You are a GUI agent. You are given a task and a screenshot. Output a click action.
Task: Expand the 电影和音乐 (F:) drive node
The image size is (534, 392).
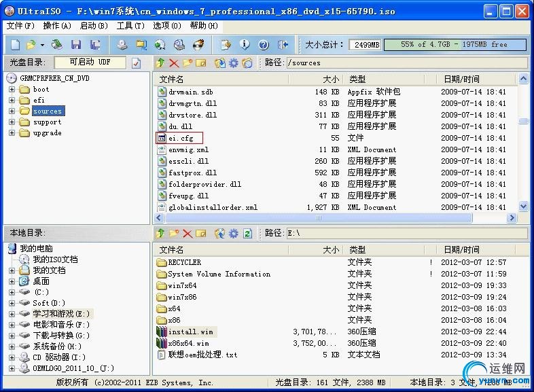(12, 325)
